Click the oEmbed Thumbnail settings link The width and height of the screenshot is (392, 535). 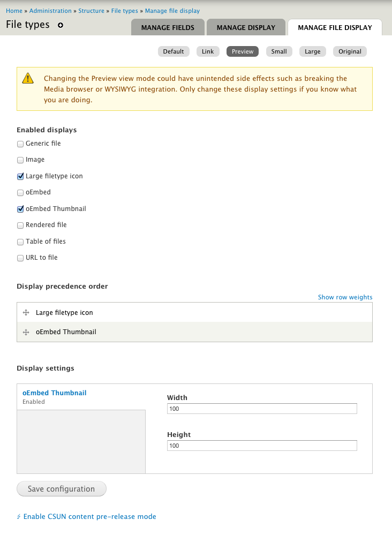coord(54,393)
